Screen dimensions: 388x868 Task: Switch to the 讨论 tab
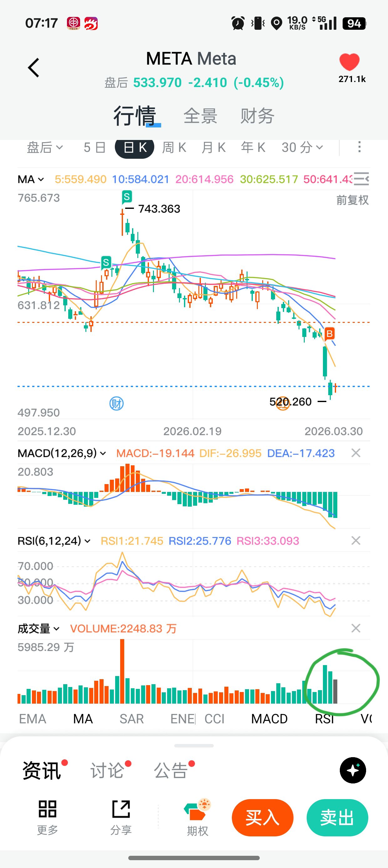coord(107,771)
